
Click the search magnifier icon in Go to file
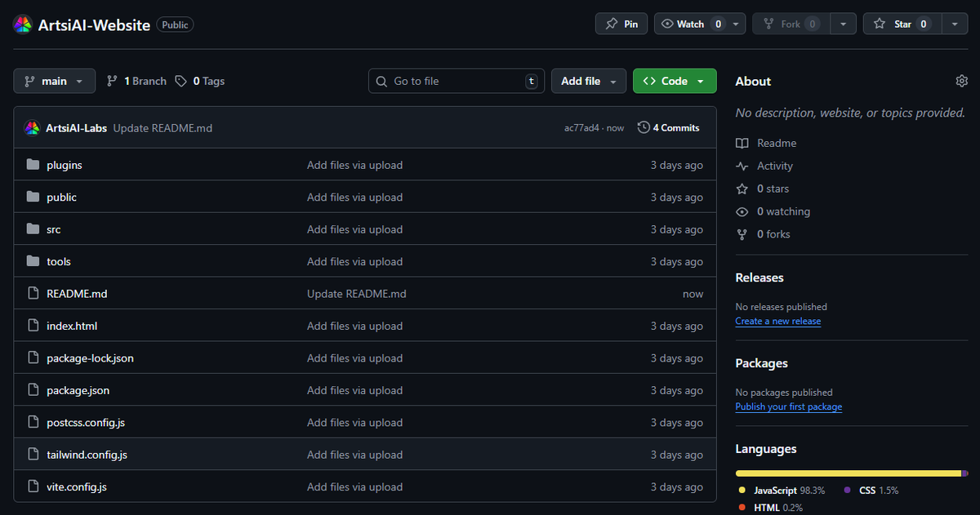(x=382, y=81)
